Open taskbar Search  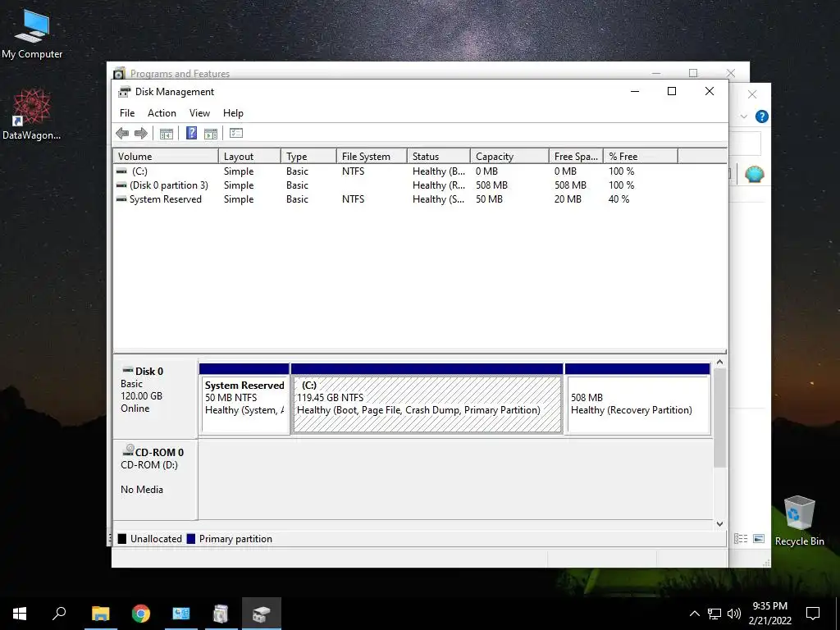point(59,614)
